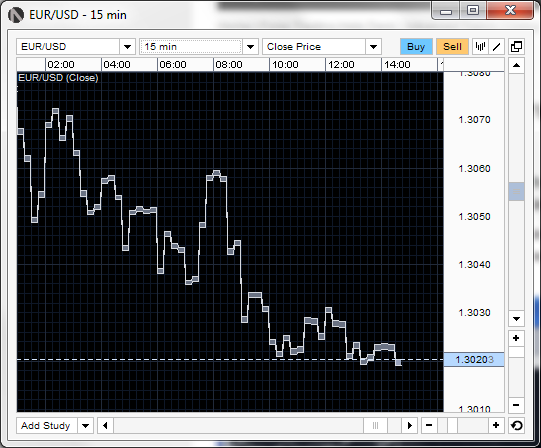Viewport: 541px width, 448px height.
Task: Click the Add Study button
Action: point(47,426)
